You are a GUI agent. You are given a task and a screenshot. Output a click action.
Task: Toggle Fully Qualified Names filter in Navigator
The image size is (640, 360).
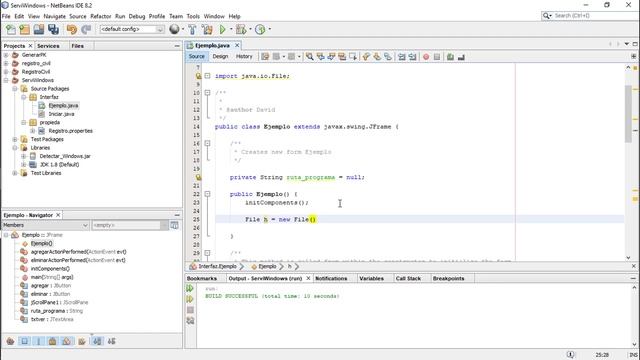pyautogui.click(x=82, y=341)
